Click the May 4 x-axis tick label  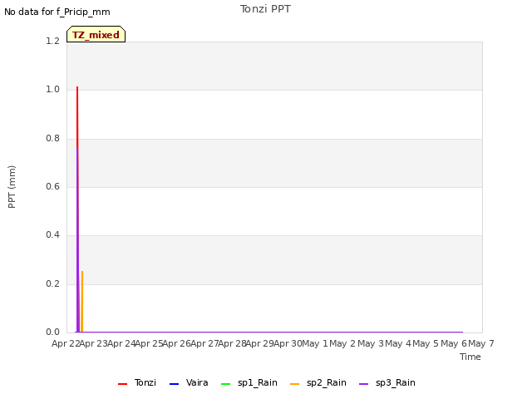(398, 343)
